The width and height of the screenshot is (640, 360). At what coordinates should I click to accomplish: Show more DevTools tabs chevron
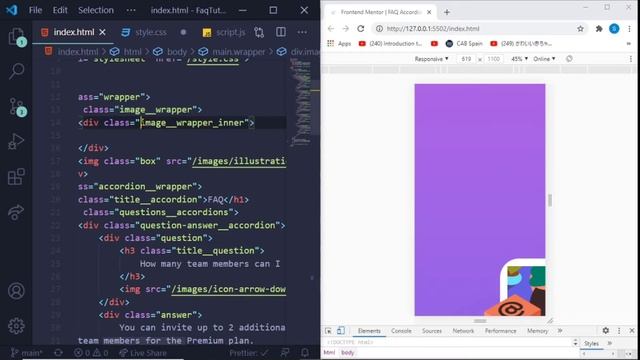(x=560, y=331)
